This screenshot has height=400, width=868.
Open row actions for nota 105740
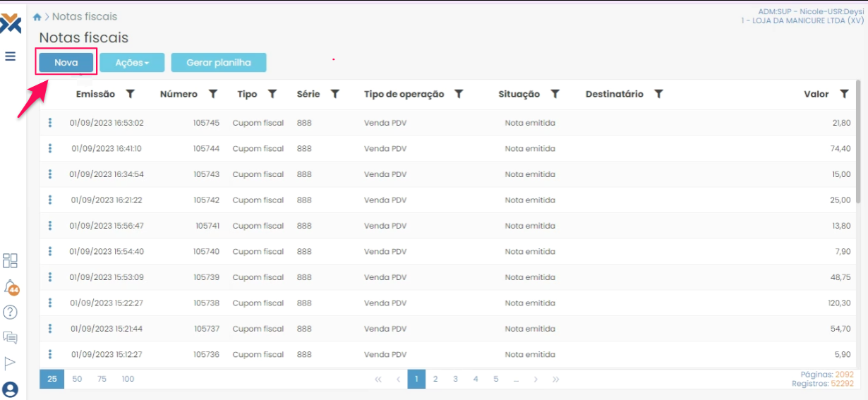(x=50, y=251)
